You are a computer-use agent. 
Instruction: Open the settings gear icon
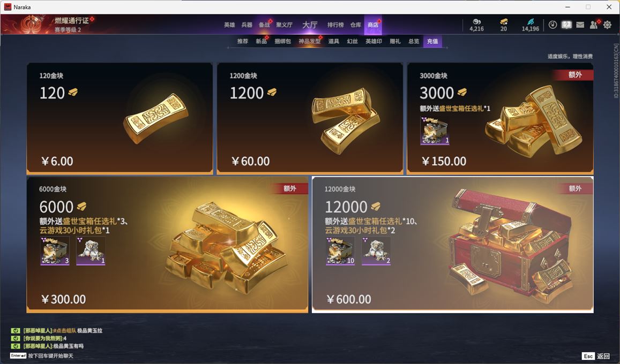point(607,25)
